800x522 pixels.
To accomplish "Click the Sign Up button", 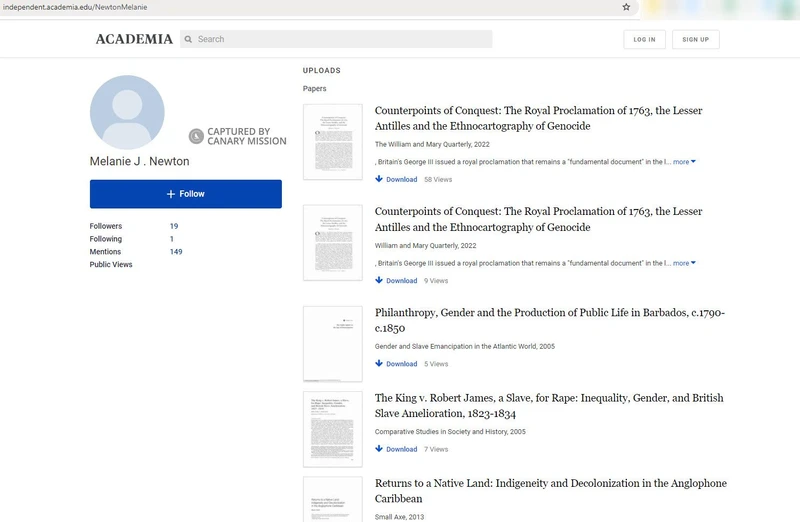I will (x=695, y=39).
